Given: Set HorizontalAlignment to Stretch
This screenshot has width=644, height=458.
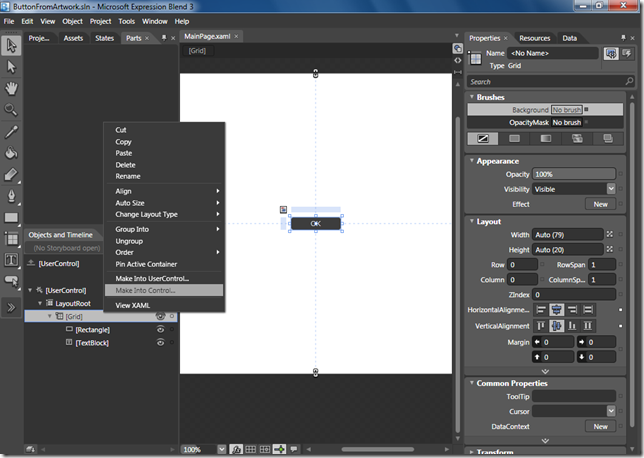Looking at the screenshot, I should pos(588,310).
